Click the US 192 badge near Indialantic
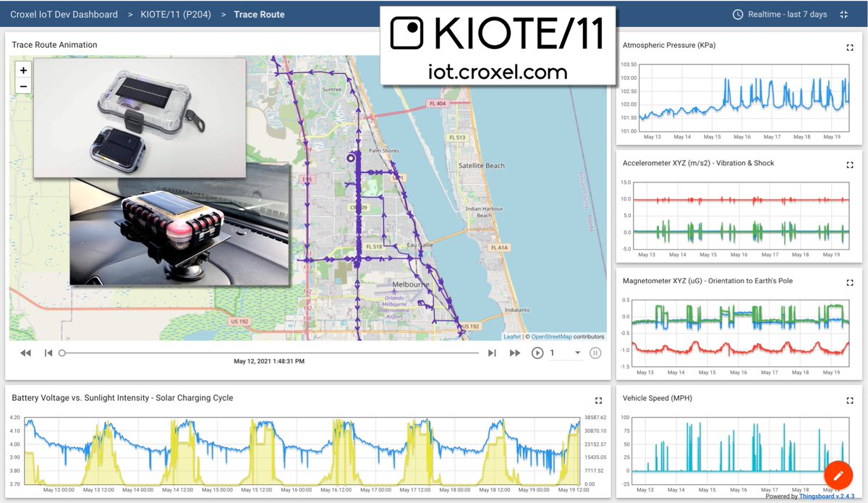Viewport: 868px width, 503px height. point(471,326)
